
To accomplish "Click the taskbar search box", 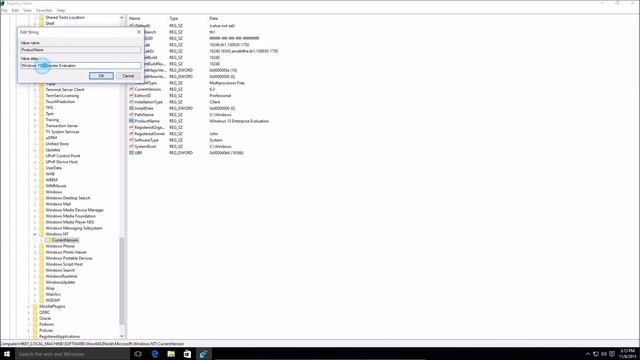I will point(72,354).
